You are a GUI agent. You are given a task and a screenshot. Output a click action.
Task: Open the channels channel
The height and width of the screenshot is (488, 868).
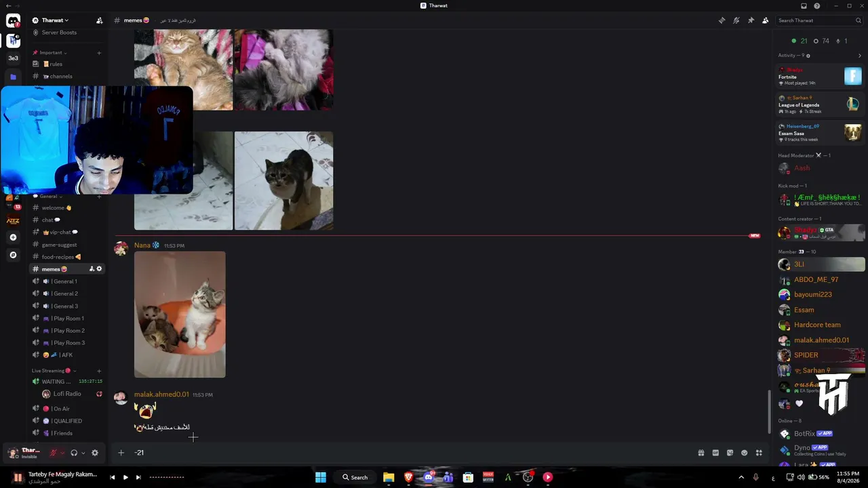[67, 77]
